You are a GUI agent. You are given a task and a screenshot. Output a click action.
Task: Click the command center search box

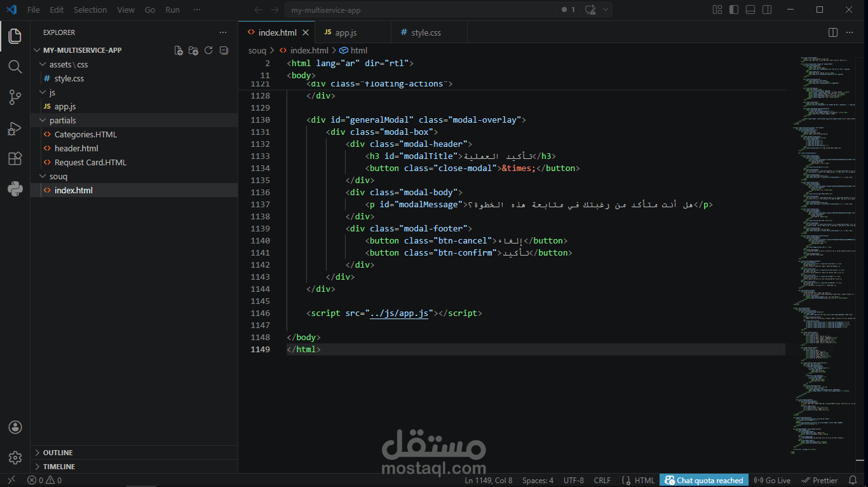pyautogui.click(x=419, y=10)
